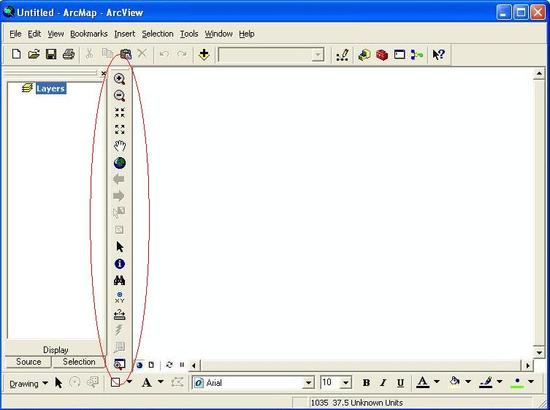Toggle underline text formatting
Screen dimensions: 550x410
pyautogui.click(x=400, y=383)
